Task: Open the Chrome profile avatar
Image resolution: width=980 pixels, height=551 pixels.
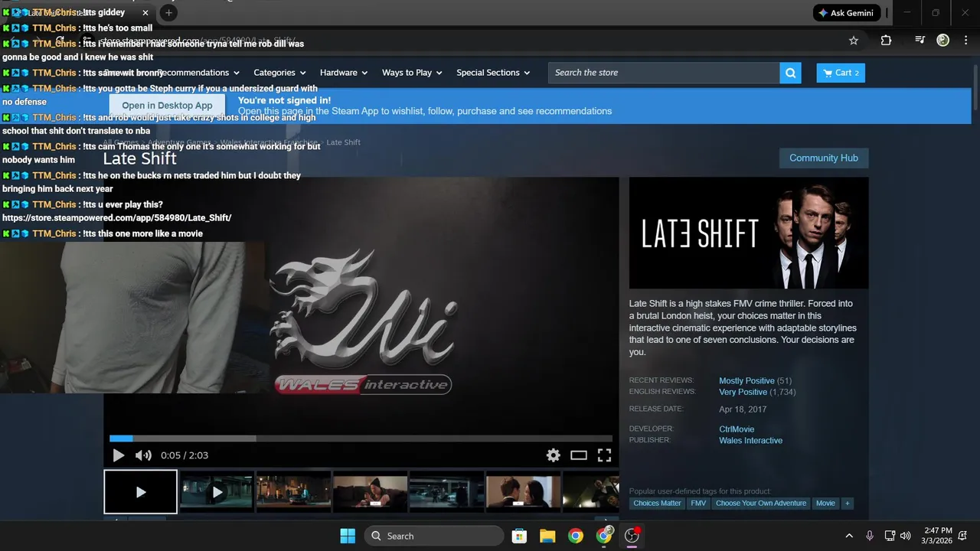Action: (943, 41)
